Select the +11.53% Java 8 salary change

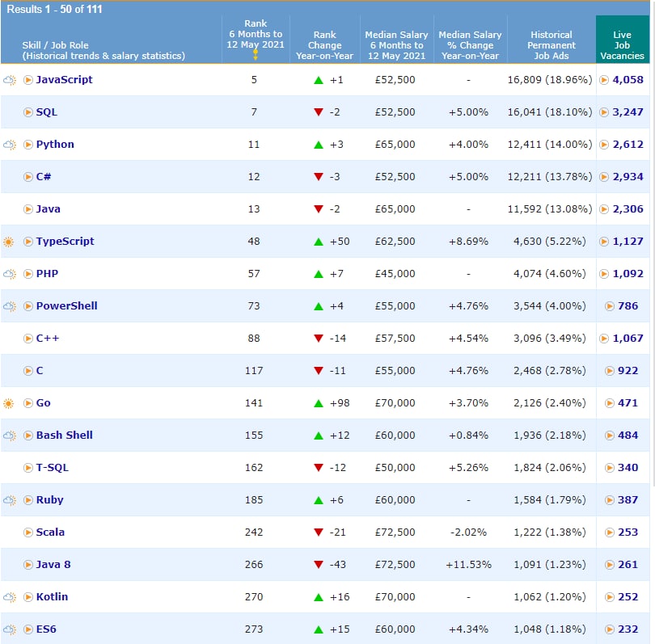point(468,565)
